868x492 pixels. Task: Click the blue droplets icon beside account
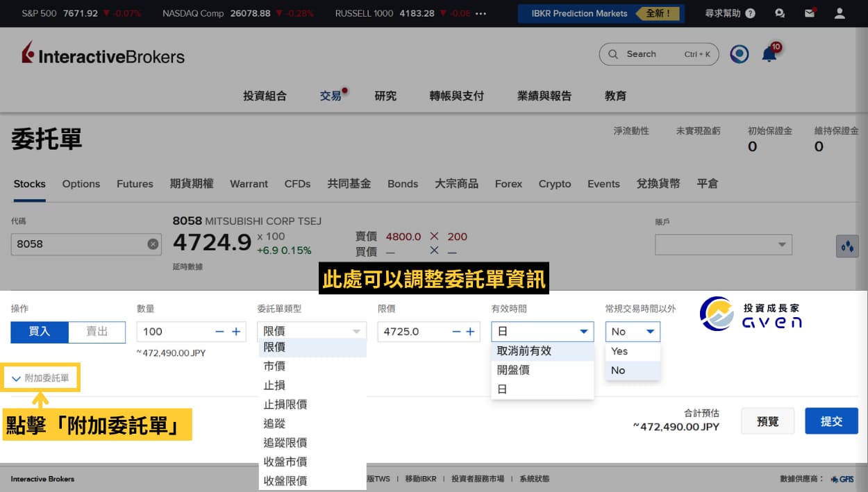[x=847, y=246]
